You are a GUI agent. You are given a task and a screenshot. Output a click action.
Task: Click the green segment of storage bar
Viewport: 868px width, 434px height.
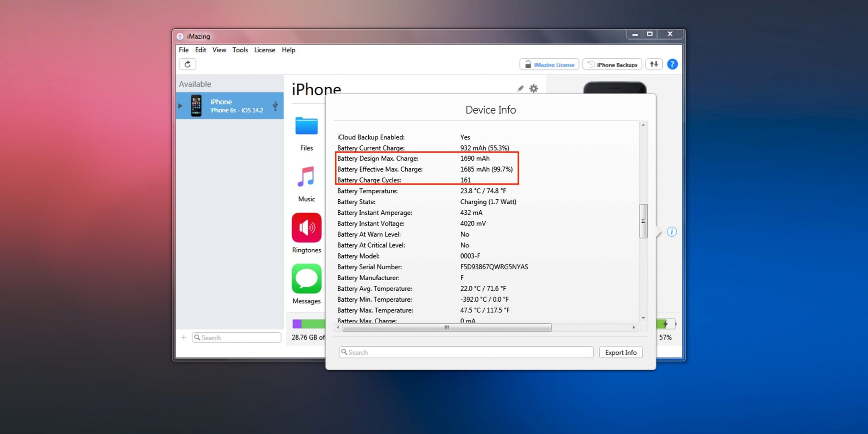tap(313, 324)
